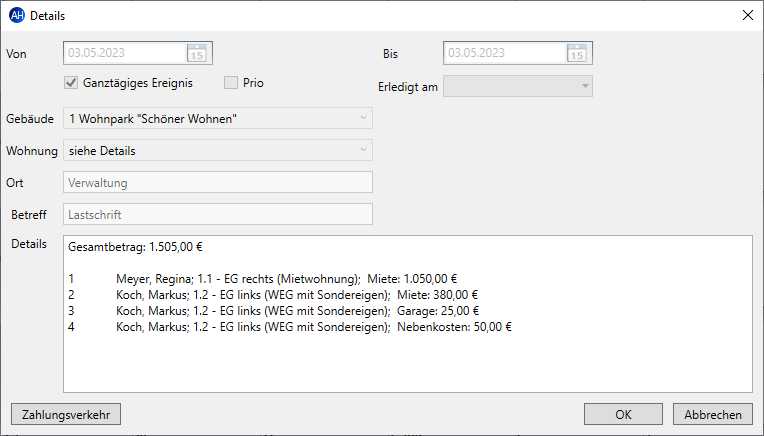This screenshot has width=764, height=436.
Task: Toggle Ganztägiges Ereignis checkbox
Action: 71,83
